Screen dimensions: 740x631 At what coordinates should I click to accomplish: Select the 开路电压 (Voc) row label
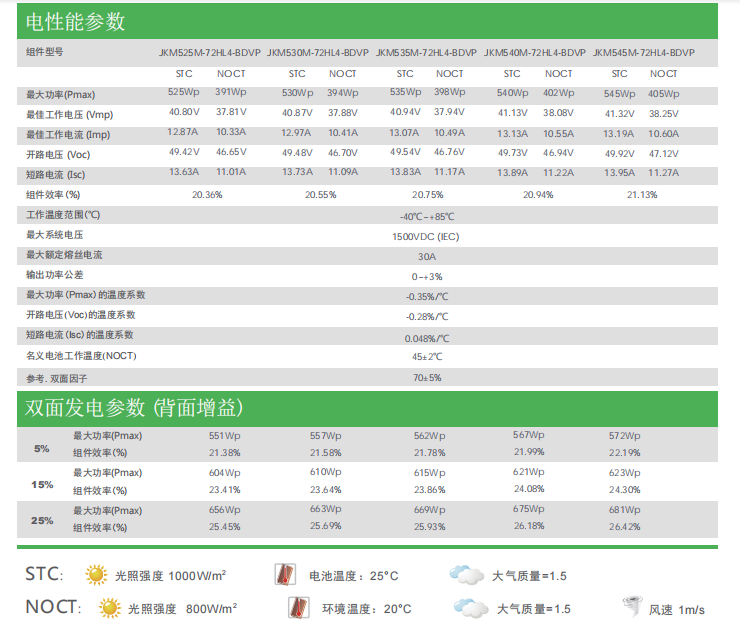58,155
